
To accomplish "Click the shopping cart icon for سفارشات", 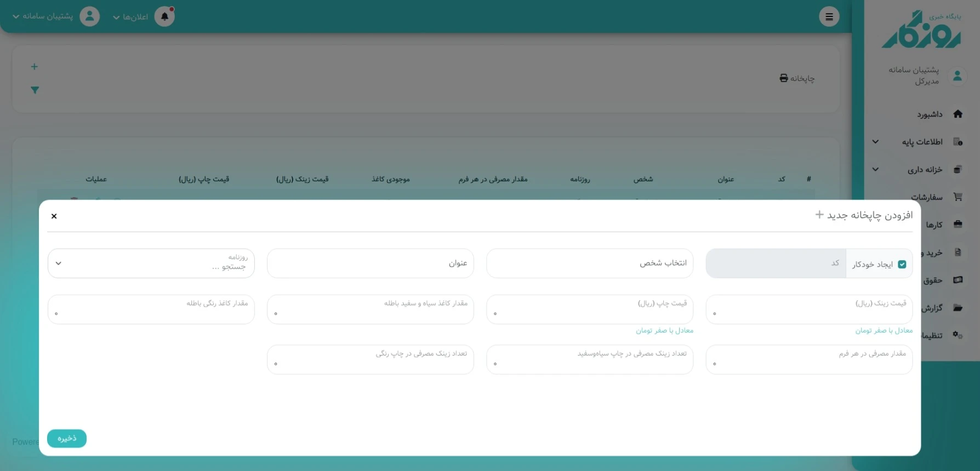I will (958, 197).
